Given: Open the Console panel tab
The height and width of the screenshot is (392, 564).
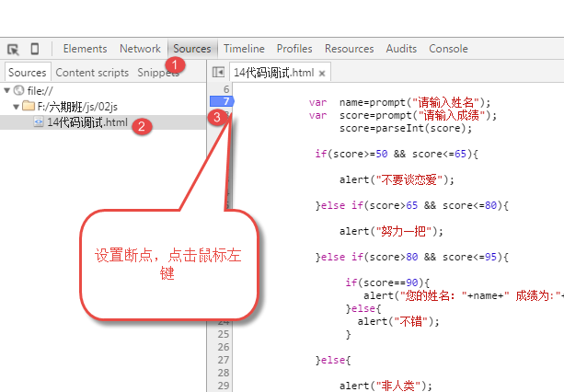Looking at the screenshot, I should [x=448, y=49].
